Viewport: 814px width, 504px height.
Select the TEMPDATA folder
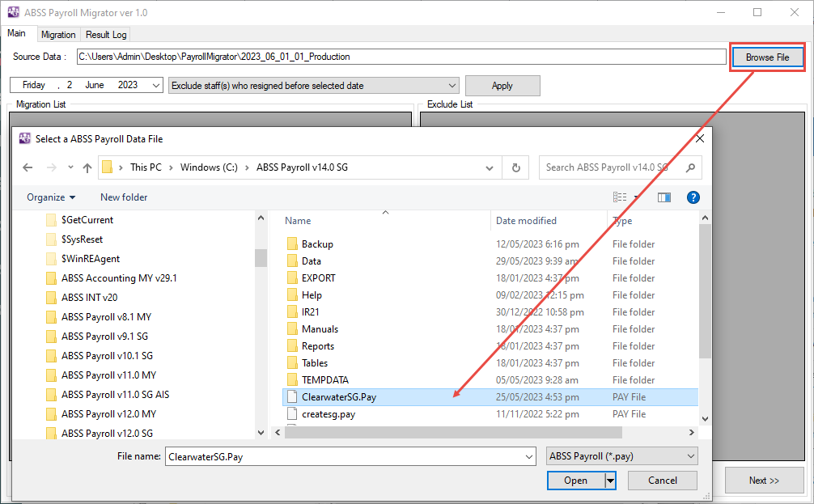click(x=325, y=380)
